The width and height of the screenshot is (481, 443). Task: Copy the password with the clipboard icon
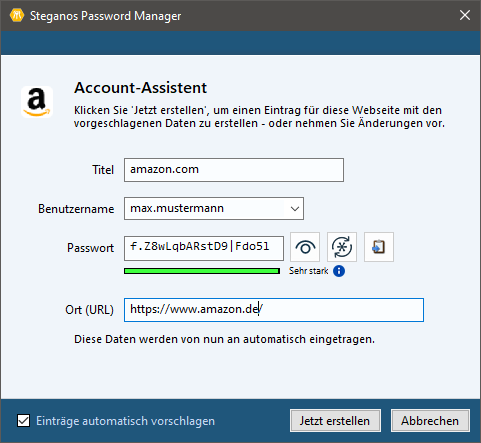point(379,247)
